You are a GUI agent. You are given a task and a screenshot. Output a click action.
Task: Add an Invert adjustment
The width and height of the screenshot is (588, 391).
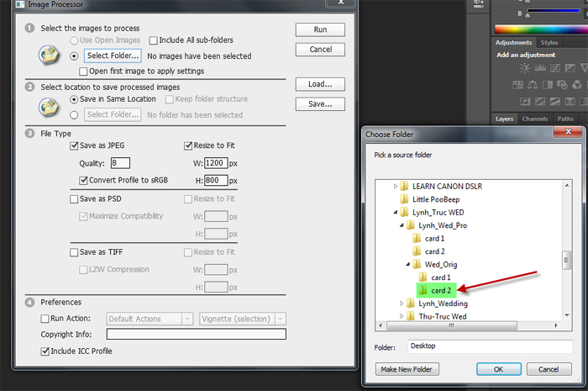pos(525,101)
